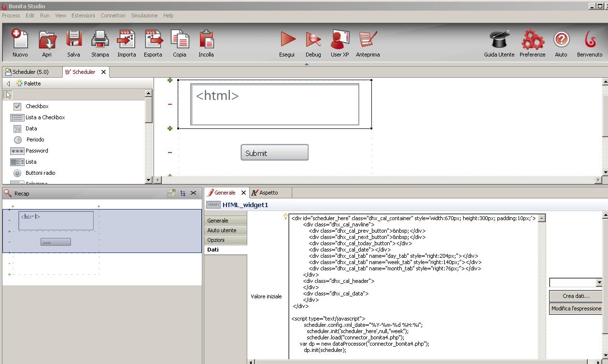608x364 pixels.
Task: Select the html widget on canvas
Action: coord(275,104)
